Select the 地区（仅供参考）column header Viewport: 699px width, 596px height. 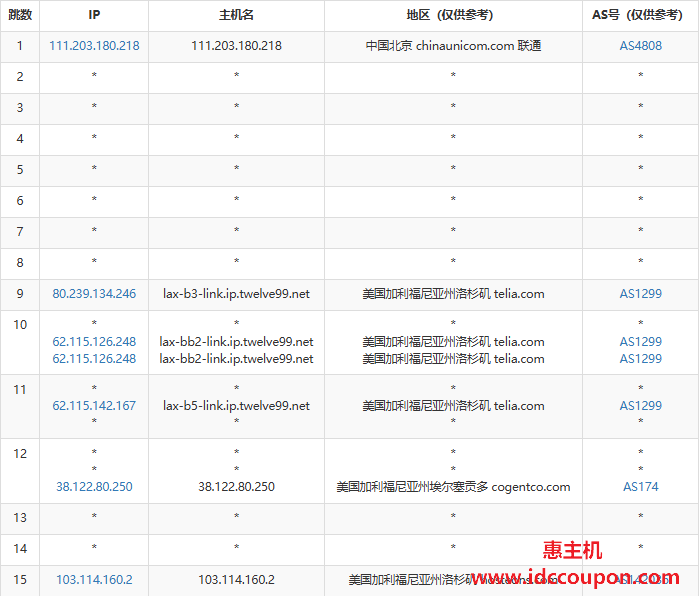click(x=450, y=15)
